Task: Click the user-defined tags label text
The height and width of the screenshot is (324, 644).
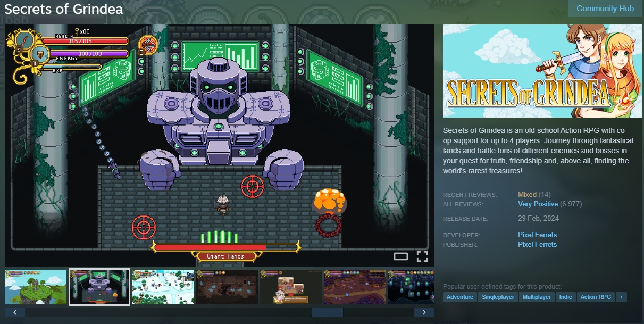Action: pos(502,287)
